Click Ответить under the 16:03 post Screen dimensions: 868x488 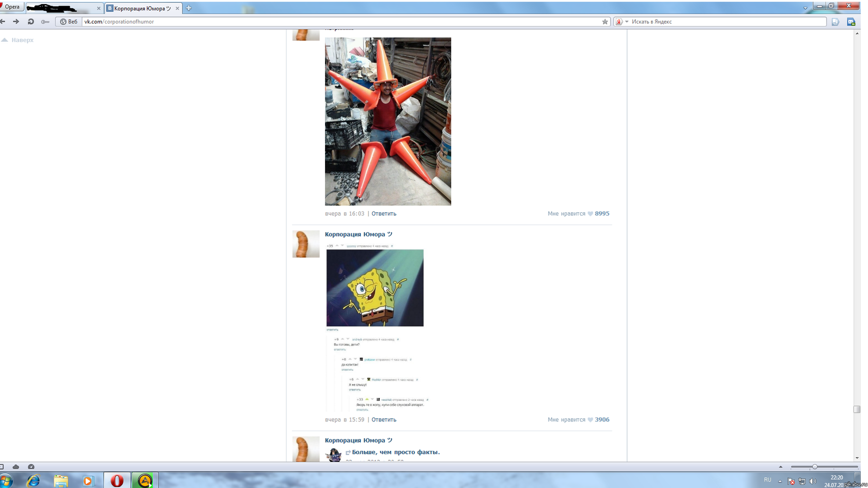[x=384, y=213]
